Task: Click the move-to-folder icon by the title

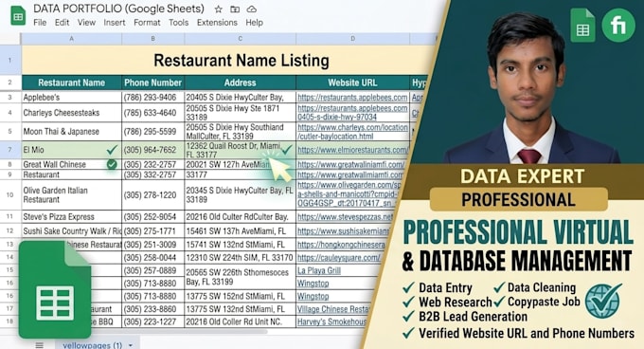Action: [x=235, y=9]
